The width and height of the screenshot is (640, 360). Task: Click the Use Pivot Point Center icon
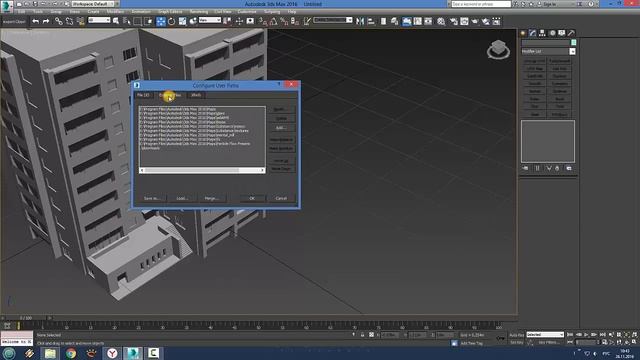coord(228,21)
